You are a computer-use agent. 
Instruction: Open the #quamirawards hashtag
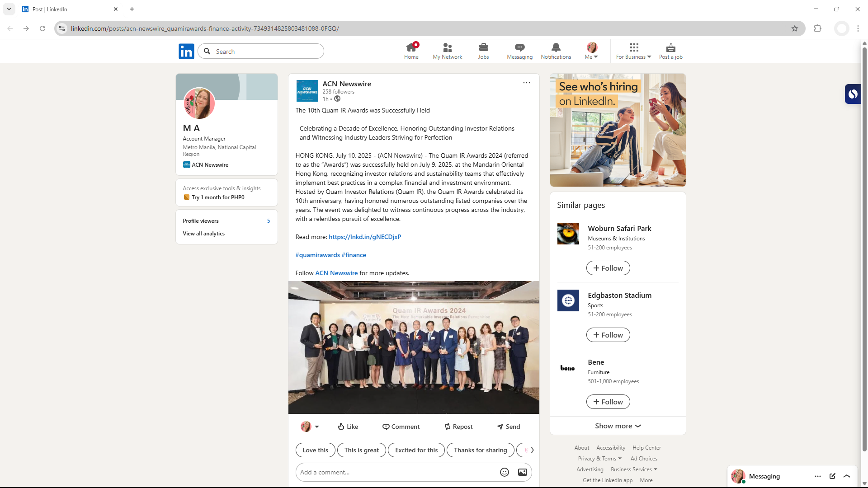tap(318, 255)
